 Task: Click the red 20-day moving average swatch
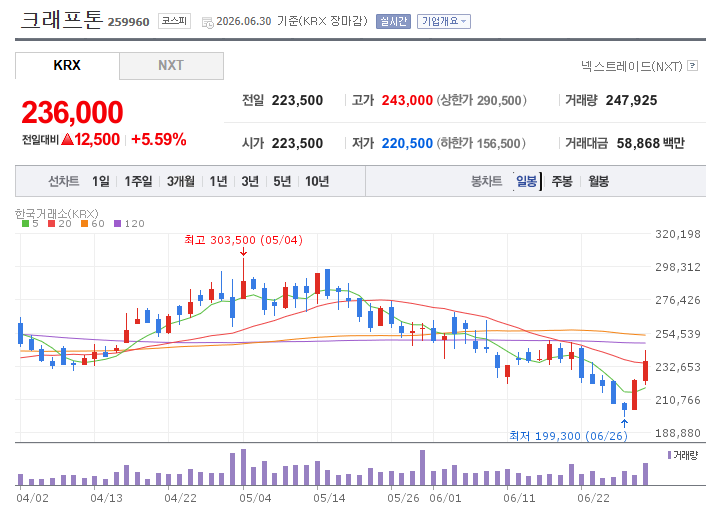click(x=51, y=223)
